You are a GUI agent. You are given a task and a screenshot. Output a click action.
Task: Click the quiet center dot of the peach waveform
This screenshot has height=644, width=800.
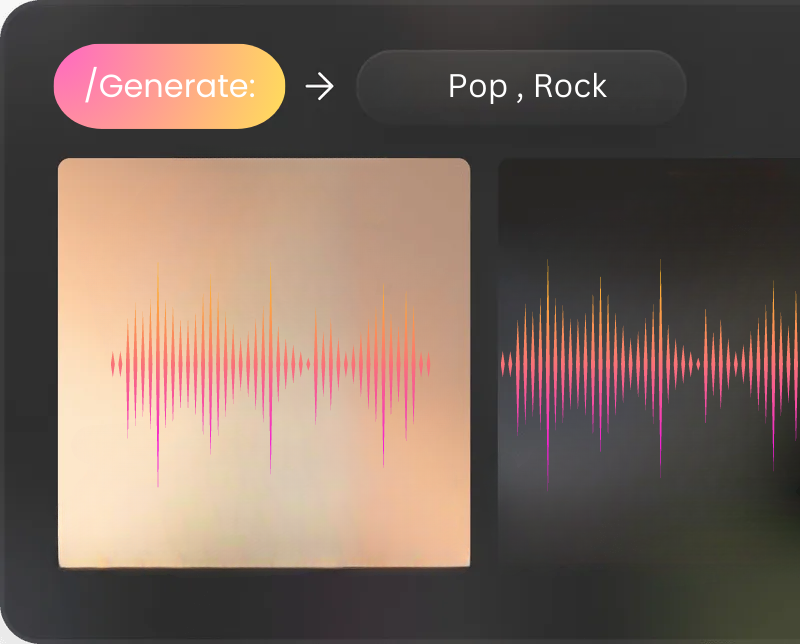tap(308, 364)
